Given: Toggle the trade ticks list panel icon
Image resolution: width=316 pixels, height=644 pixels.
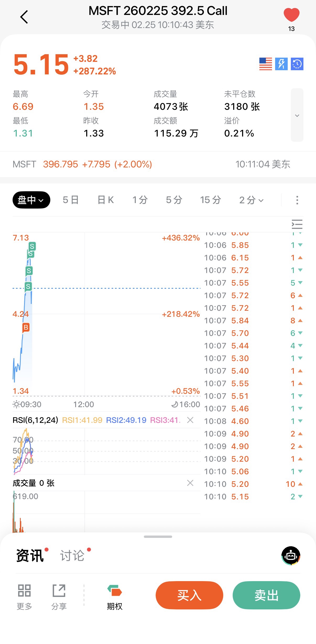Looking at the screenshot, I should coord(297,224).
